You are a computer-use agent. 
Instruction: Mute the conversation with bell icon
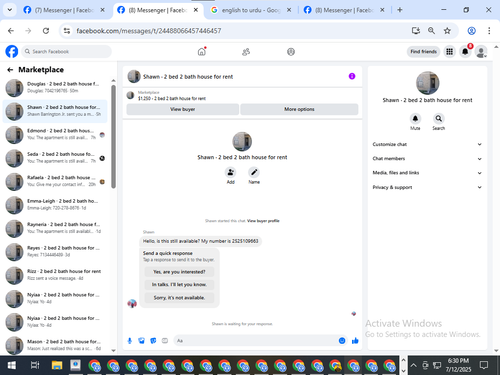(x=415, y=118)
